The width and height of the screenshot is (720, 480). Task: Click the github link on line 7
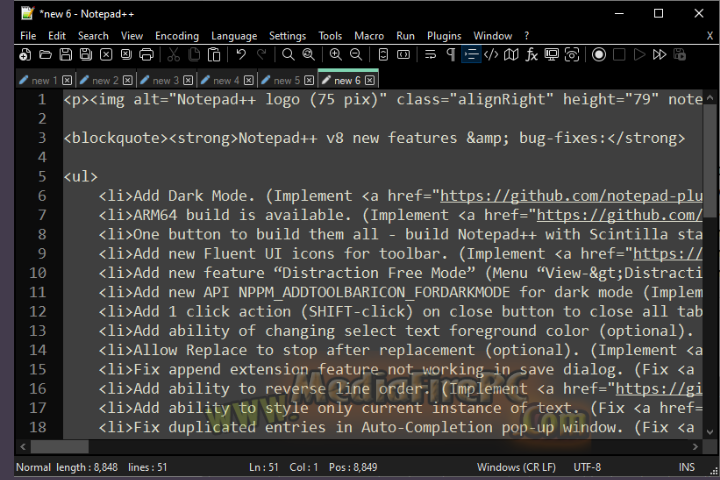619,215
